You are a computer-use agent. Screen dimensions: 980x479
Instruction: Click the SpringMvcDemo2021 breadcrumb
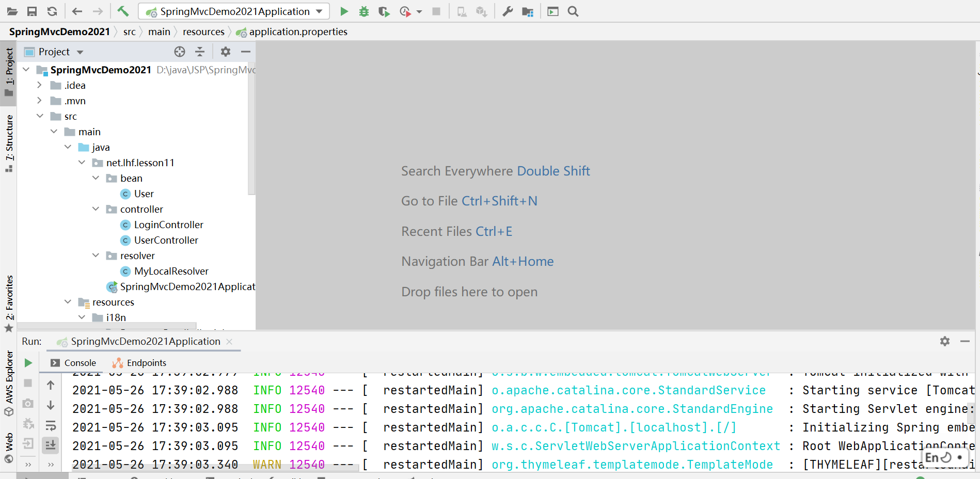pyautogui.click(x=59, y=31)
